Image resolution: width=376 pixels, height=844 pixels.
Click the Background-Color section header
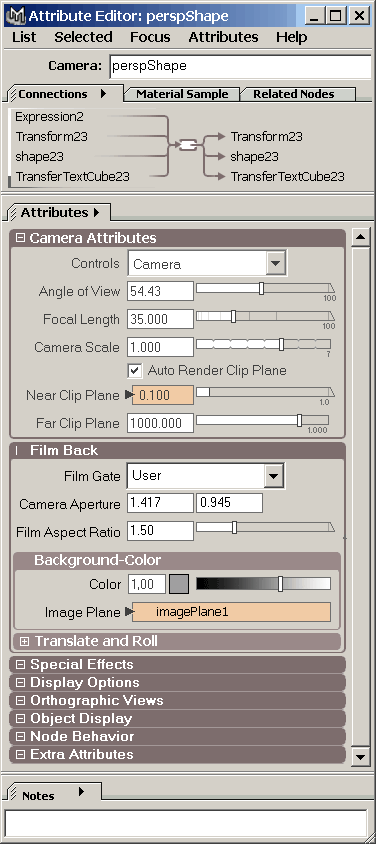[x=176, y=560]
